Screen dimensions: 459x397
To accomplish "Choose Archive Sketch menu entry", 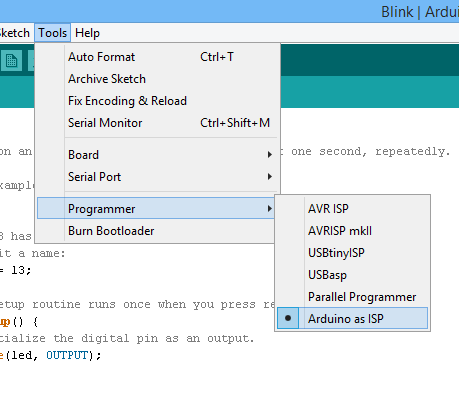I will 158,79.
